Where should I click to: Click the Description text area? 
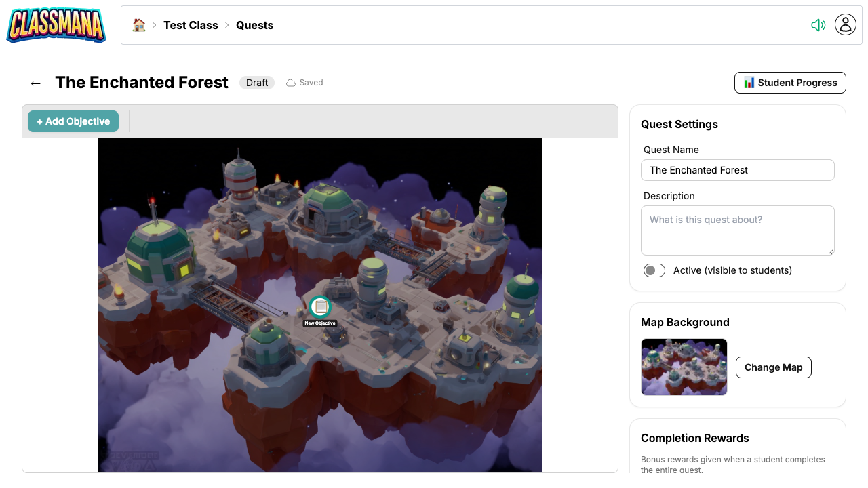click(738, 230)
